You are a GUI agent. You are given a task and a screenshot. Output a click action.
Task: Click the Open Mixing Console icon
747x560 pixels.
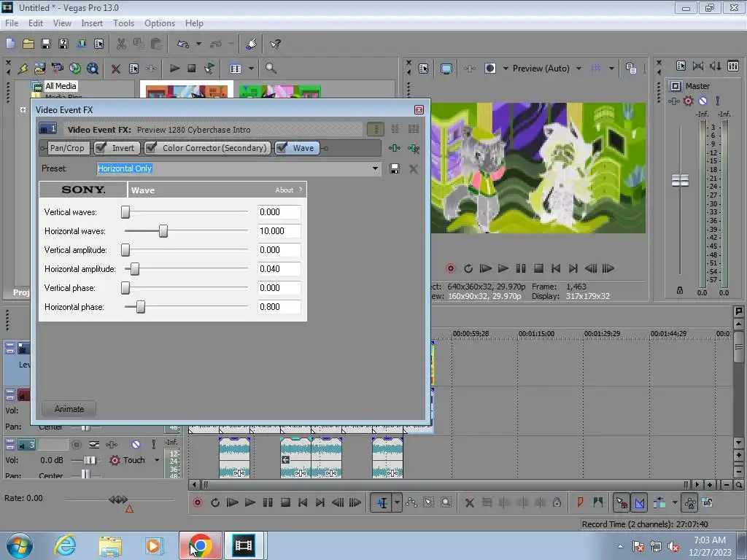[733, 66]
